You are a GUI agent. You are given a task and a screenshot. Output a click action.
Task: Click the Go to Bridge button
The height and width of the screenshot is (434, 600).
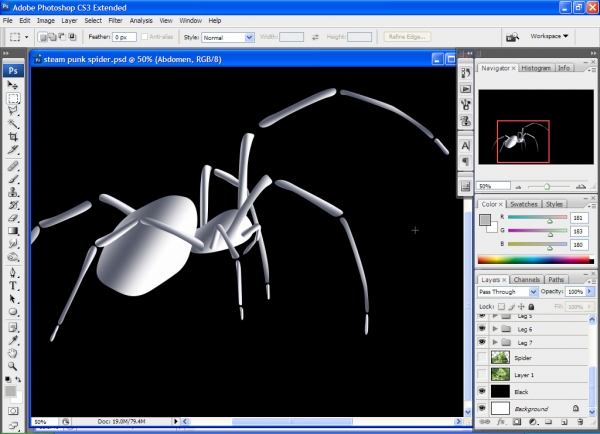512,37
